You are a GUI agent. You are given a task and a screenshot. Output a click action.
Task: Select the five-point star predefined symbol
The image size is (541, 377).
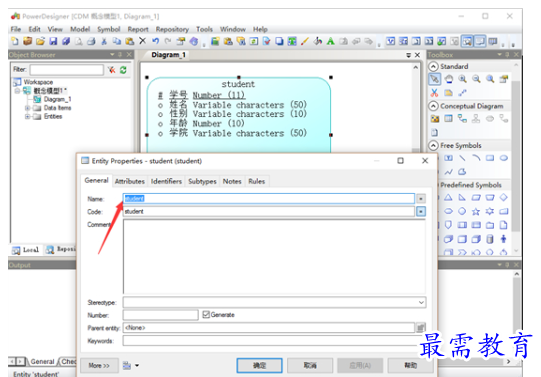(476, 211)
